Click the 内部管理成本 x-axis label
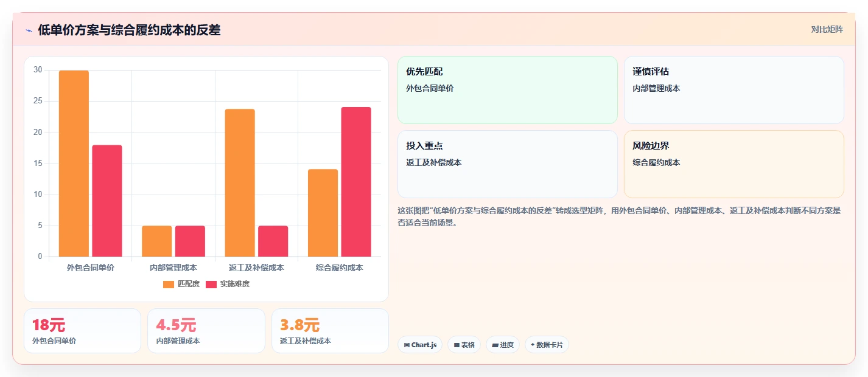The height and width of the screenshot is (377, 868). [x=173, y=268]
